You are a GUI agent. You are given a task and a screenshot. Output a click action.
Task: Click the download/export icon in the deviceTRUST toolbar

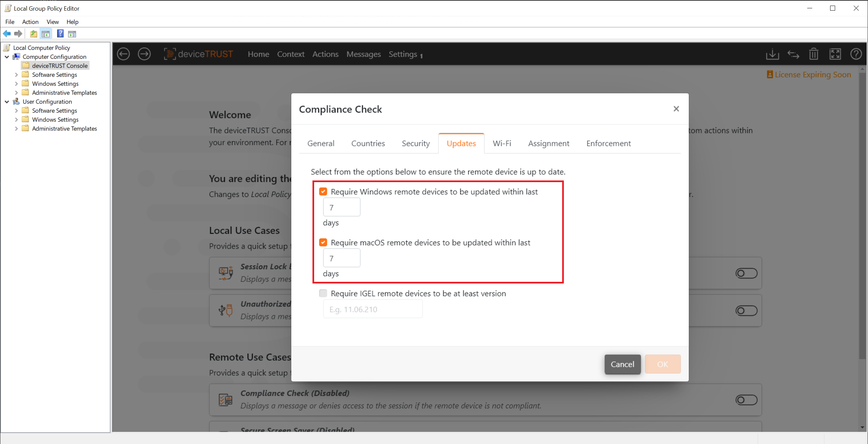click(773, 54)
